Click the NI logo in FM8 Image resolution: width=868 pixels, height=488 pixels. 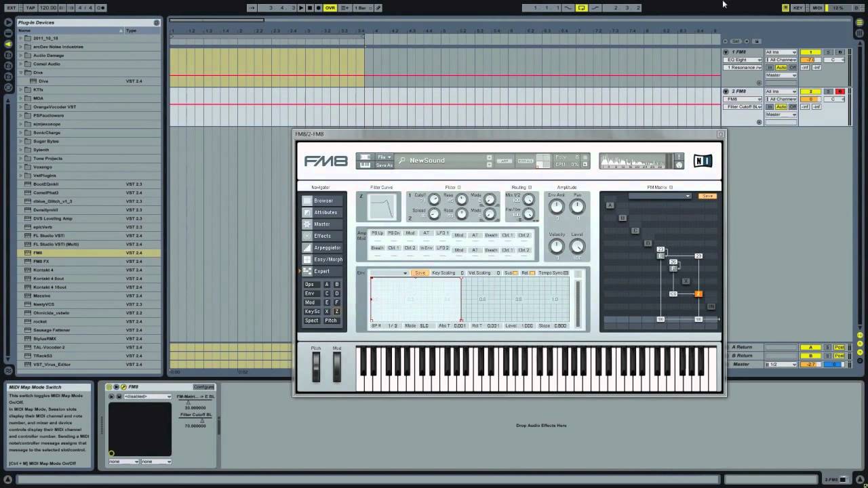[x=703, y=161]
